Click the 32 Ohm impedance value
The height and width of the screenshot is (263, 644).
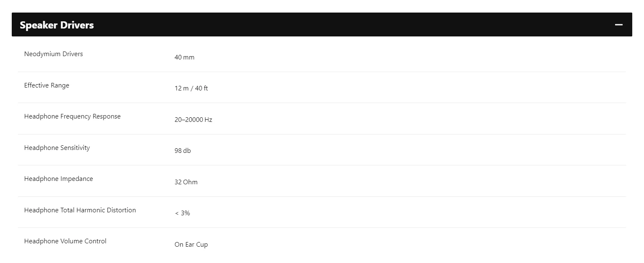tap(186, 182)
